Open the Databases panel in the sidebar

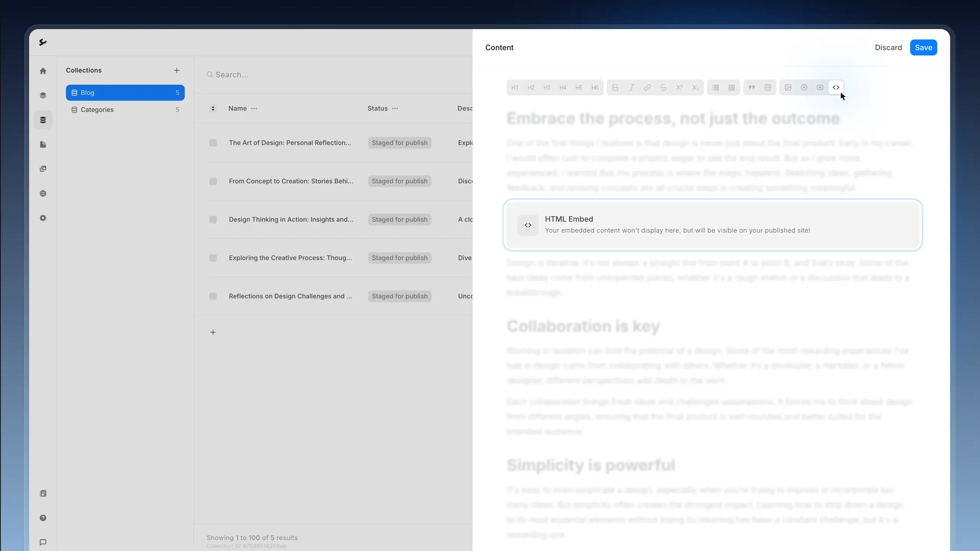coord(43,120)
